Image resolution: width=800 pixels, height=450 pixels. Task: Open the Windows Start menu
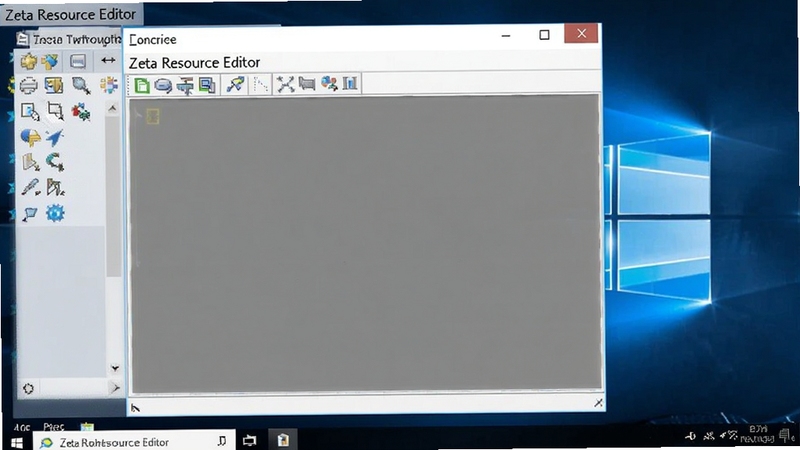coord(16,442)
